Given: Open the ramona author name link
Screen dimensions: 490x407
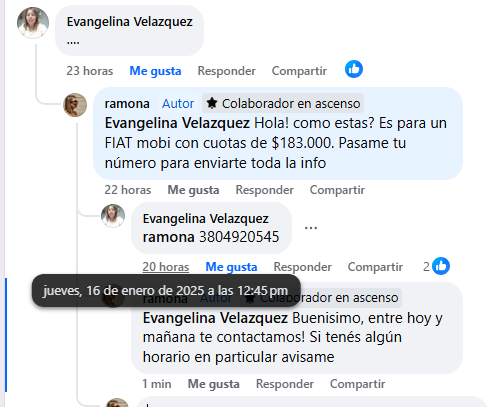Looking at the screenshot, I should [x=127, y=104].
